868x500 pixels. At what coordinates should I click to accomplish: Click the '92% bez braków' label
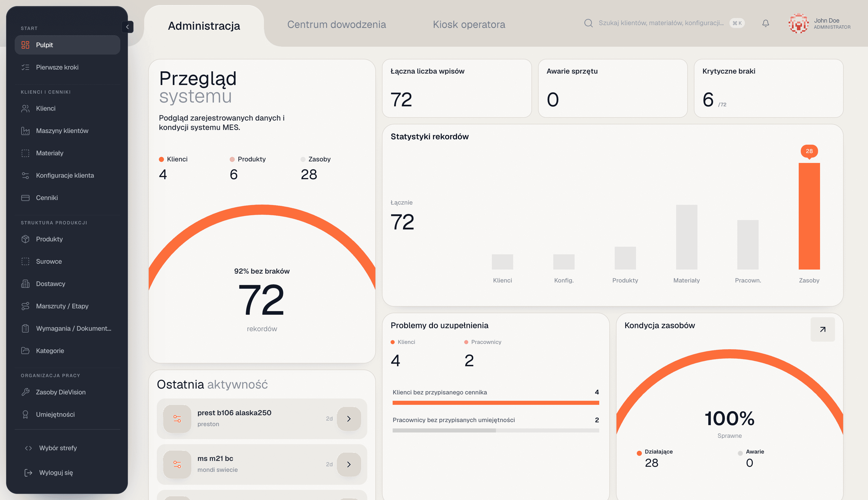[262, 271]
